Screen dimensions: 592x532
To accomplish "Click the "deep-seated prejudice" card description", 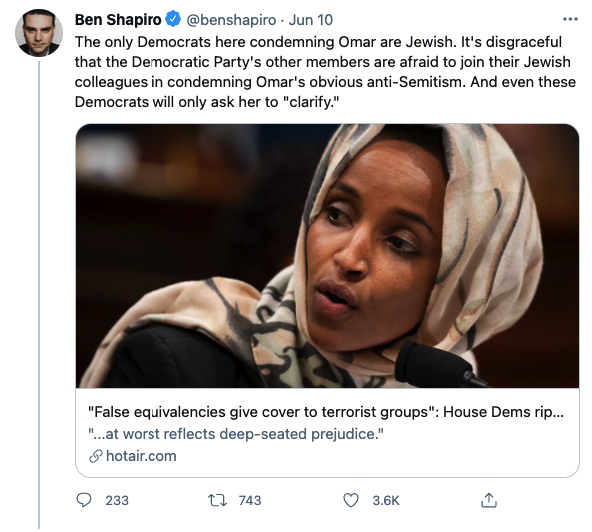I will 236,434.
